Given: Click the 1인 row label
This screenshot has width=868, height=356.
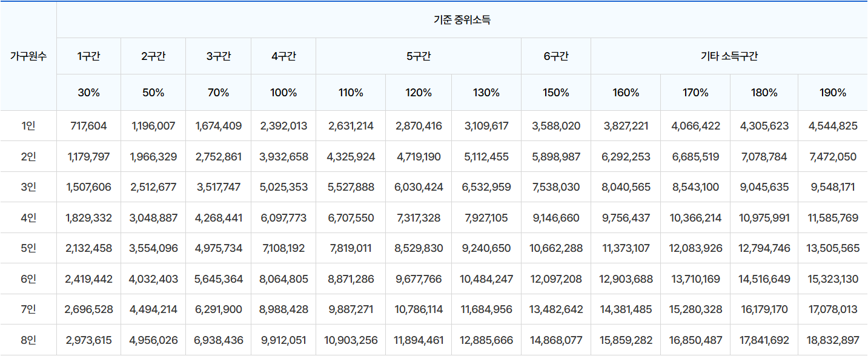Looking at the screenshot, I should pos(28,126).
